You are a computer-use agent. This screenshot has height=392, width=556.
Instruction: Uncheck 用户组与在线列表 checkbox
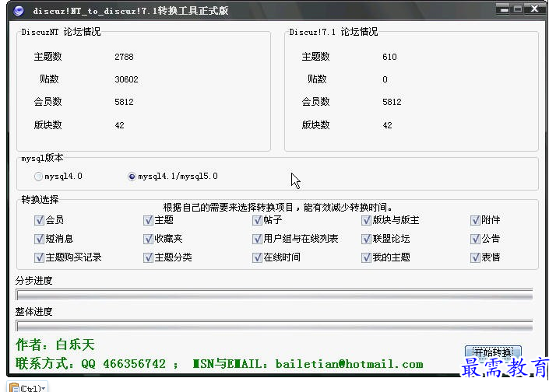coord(257,239)
